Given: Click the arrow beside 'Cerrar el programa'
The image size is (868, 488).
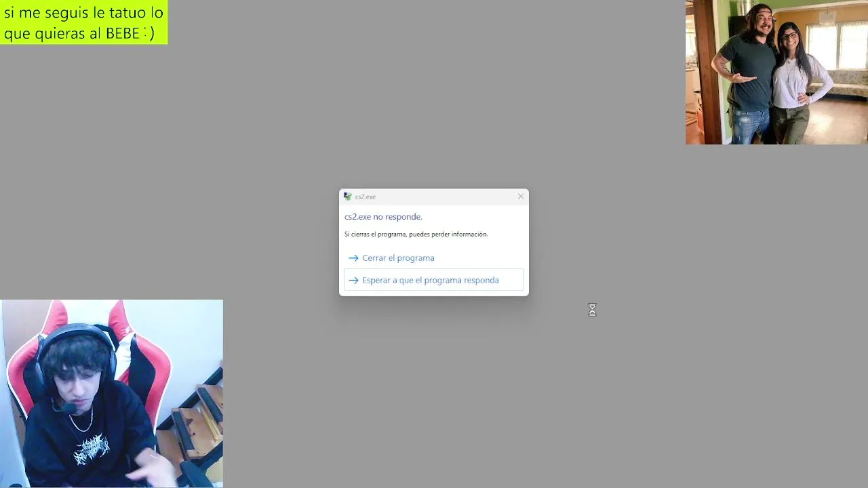Looking at the screenshot, I should click(x=353, y=258).
